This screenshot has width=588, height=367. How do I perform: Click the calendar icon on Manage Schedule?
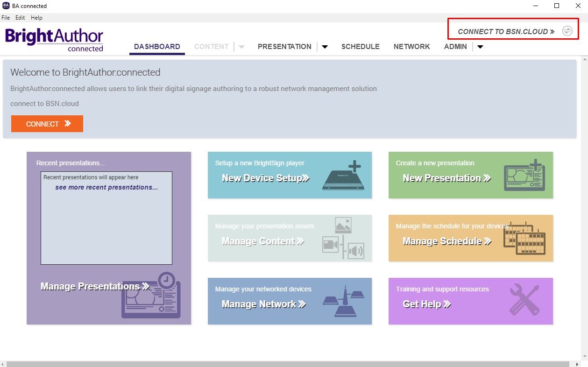524,238
